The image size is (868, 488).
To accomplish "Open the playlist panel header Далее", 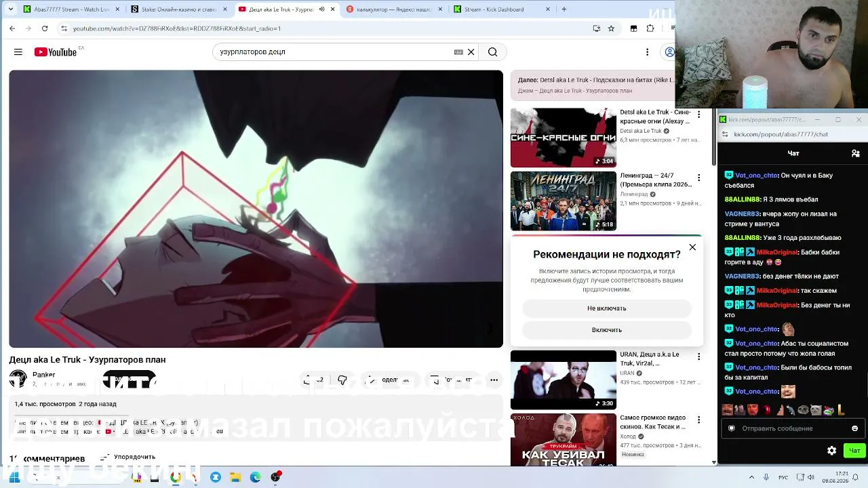I will pyautogui.click(x=597, y=85).
